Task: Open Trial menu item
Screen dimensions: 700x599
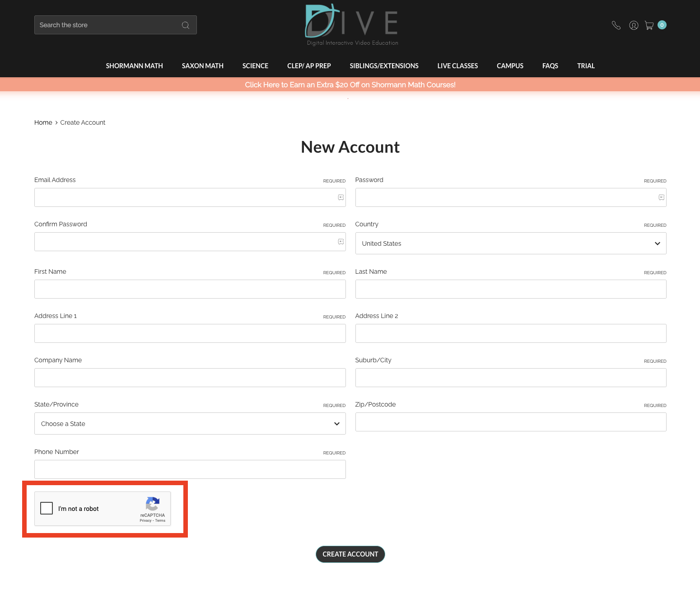Action: pos(586,66)
